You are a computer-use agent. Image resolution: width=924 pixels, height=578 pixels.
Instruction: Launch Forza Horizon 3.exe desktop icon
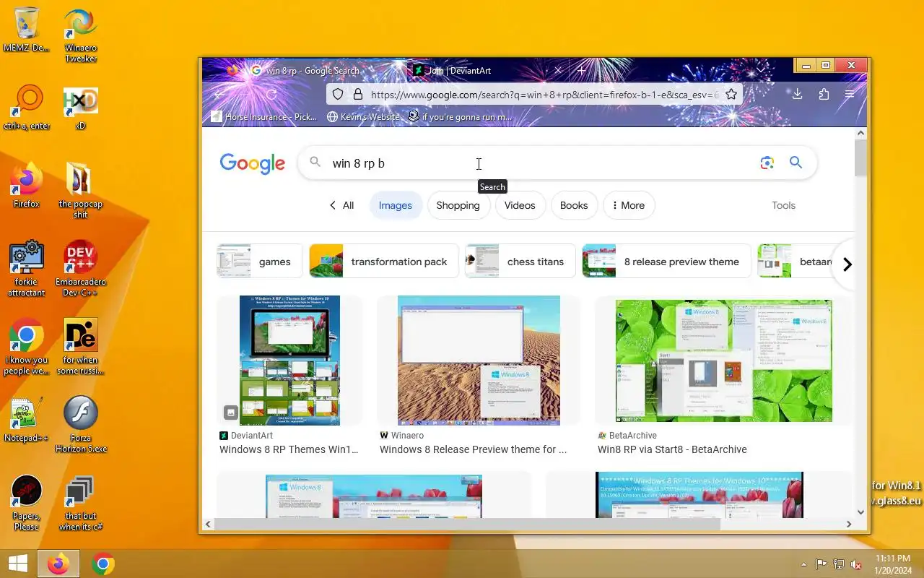(x=80, y=426)
